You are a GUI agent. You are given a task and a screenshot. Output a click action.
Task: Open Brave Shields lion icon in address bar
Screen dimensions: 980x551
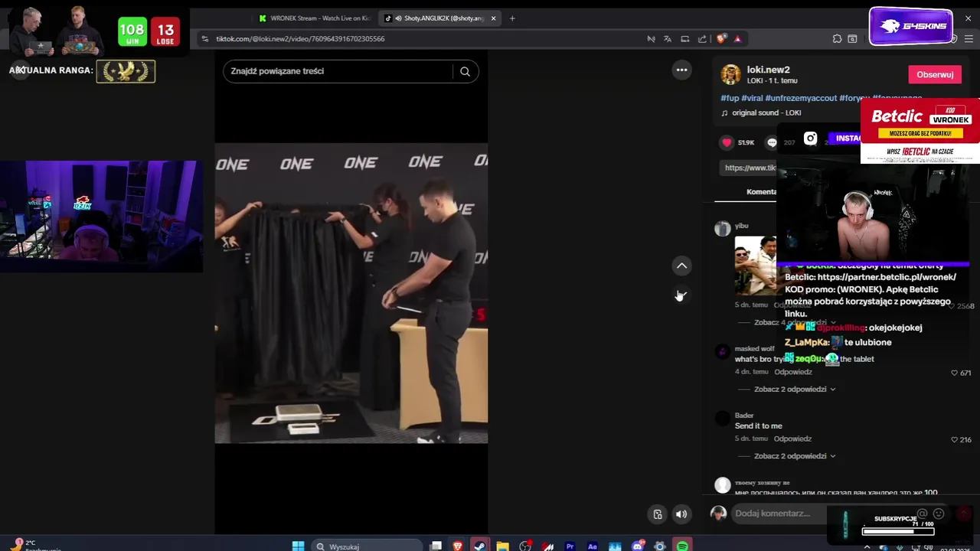click(x=721, y=39)
